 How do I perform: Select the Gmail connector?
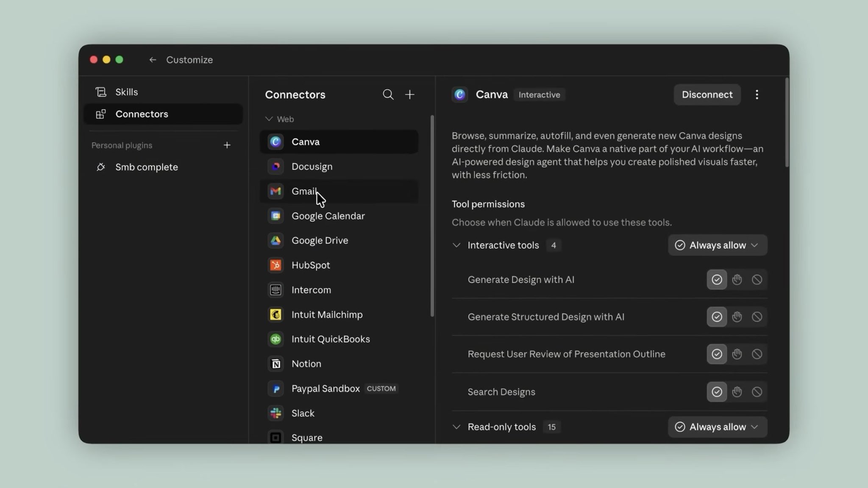[339, 191]
